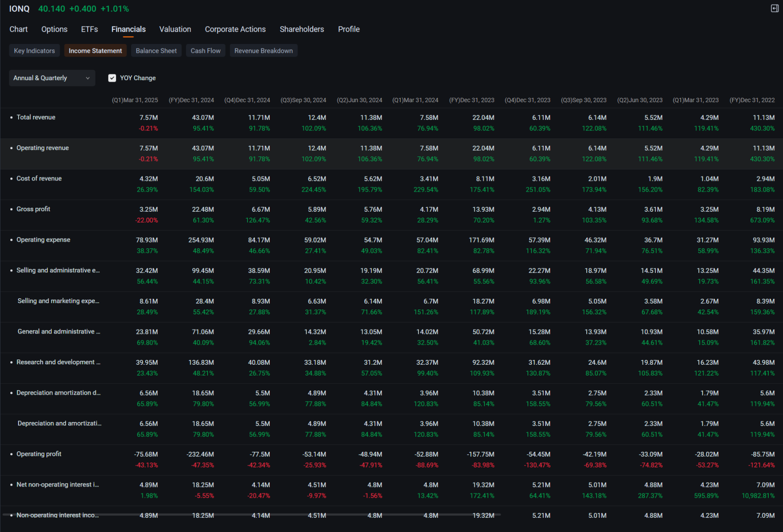Expand the Operating profit row
This screenshot has width=783, height=532.
pyautogui.click(x=39, y=454)
